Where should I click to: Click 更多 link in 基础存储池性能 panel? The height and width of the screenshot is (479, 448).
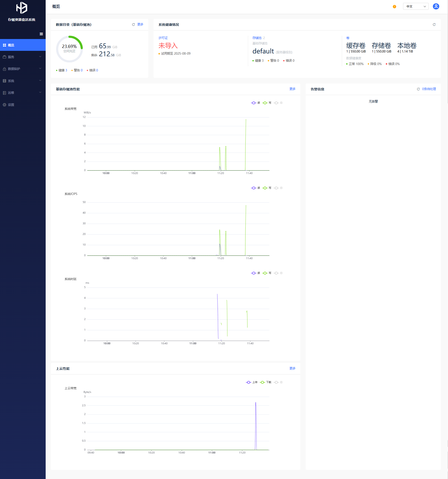[293, 89]
